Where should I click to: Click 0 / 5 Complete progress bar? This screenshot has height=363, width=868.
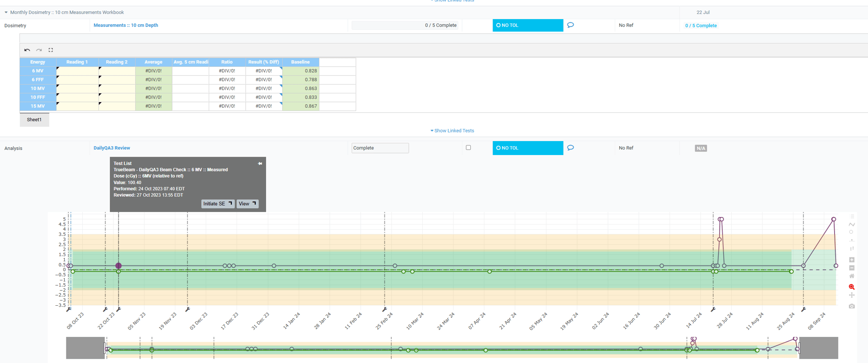(x=405, y=25)
